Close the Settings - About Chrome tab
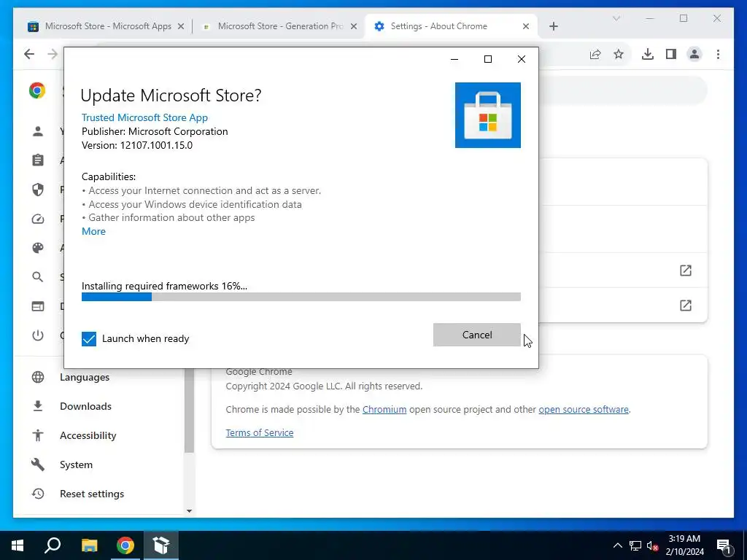 [x=526, y=27]
